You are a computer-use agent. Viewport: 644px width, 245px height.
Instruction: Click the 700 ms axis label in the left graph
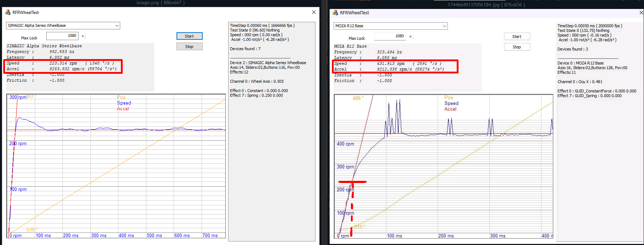tap(210, 235)
